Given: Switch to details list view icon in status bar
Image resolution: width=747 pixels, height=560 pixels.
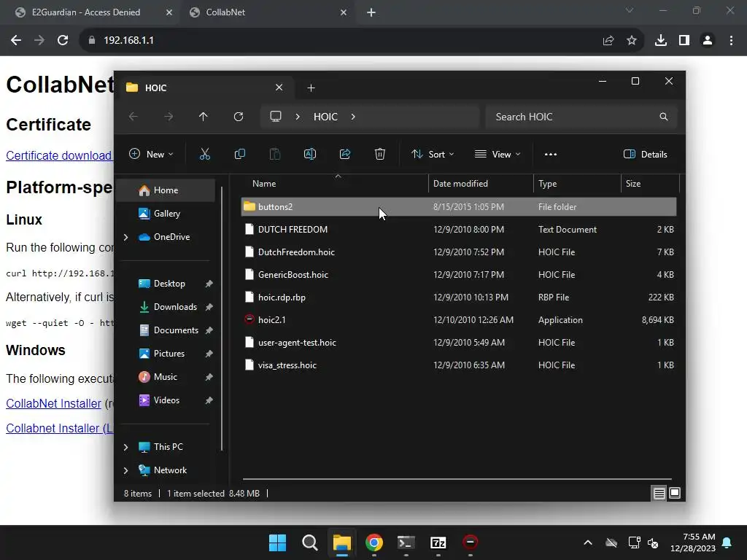Looking at the screenshot, I should [x=659, y=494].
